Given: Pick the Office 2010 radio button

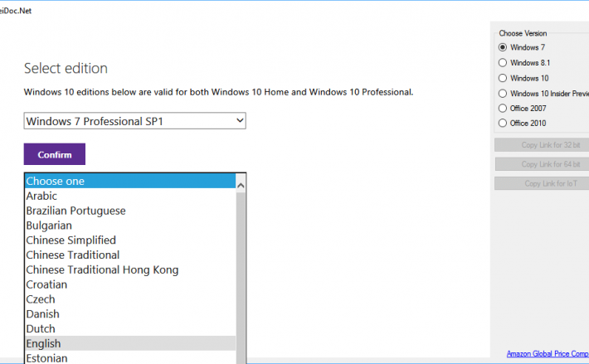Looking at the screenshot, I should (x=503, y=123).
